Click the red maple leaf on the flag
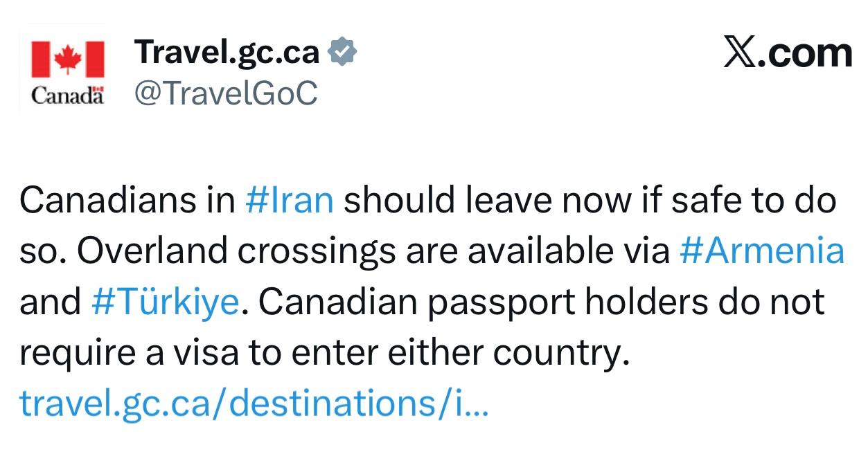Screen dimensions: 868x472 coord(68,59)
